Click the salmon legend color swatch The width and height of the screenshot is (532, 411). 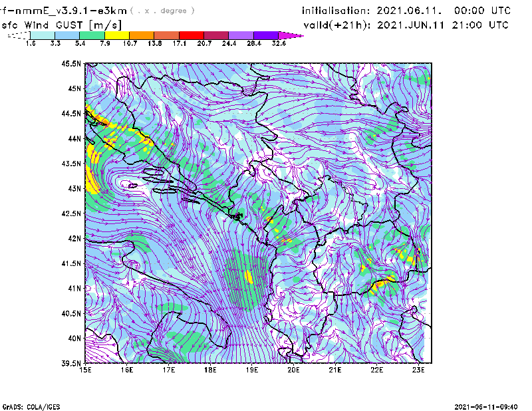click(166, 35)
